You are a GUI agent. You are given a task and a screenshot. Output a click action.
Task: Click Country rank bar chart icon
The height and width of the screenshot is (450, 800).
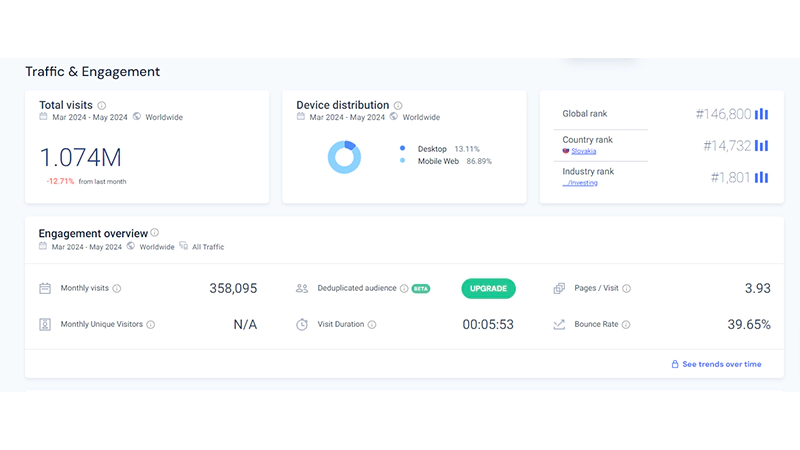tap(761, 145)
